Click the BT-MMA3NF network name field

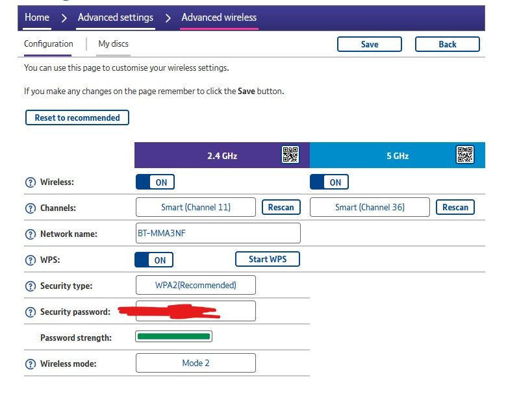pyautogui.click(x=218, y=232)
